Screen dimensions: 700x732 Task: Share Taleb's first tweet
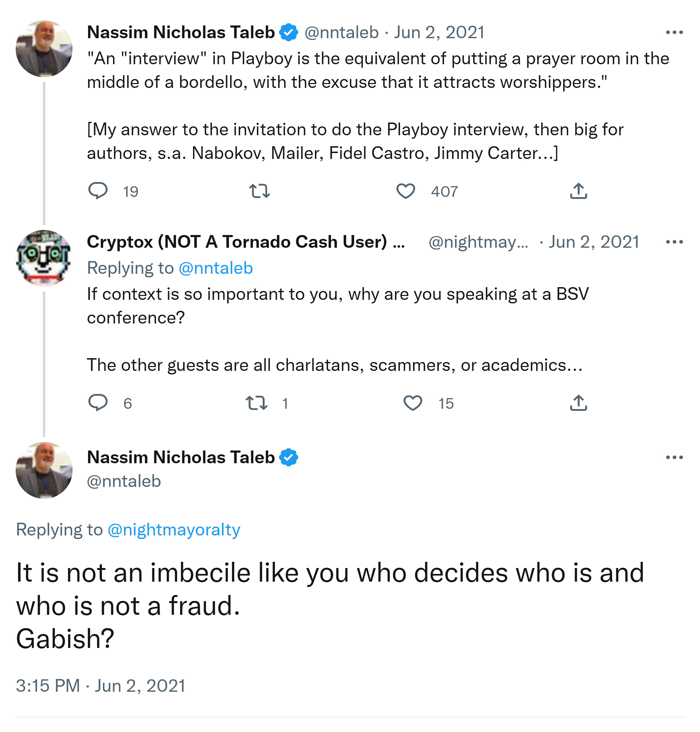(578, 191)
